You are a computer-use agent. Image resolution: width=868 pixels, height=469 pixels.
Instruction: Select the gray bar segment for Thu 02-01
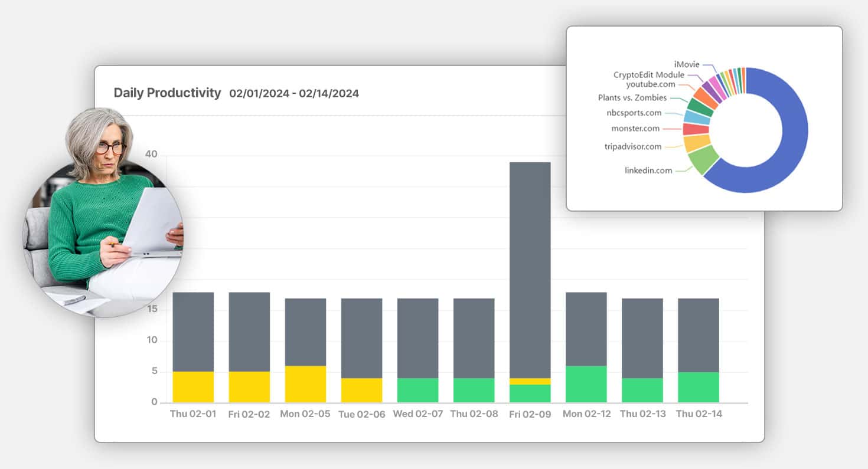click(193, 332)
